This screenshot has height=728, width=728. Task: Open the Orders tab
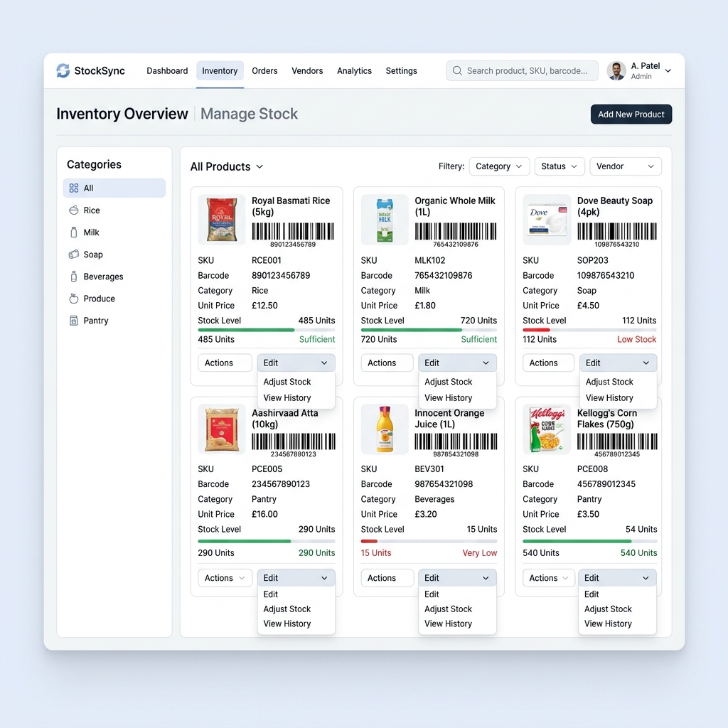264,70
